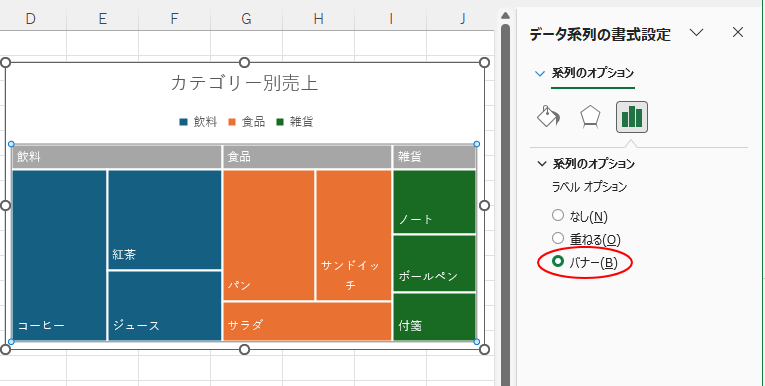Click the 食品 legend entry
Viewport: 765px width, 386px height.
tap(246, 122)
